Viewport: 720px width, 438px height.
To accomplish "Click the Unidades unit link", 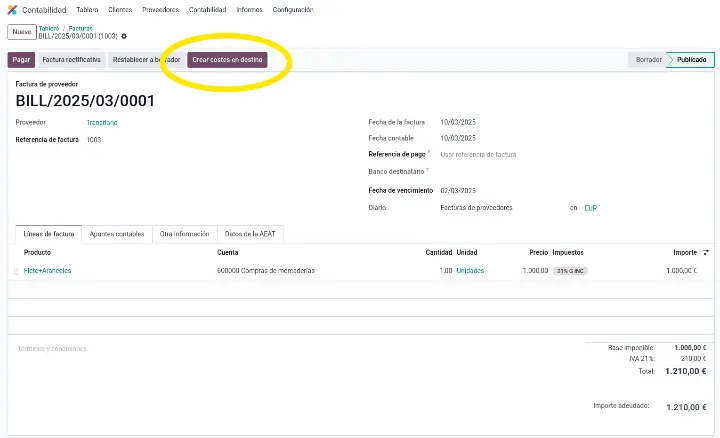I will [x=470, y=270].
